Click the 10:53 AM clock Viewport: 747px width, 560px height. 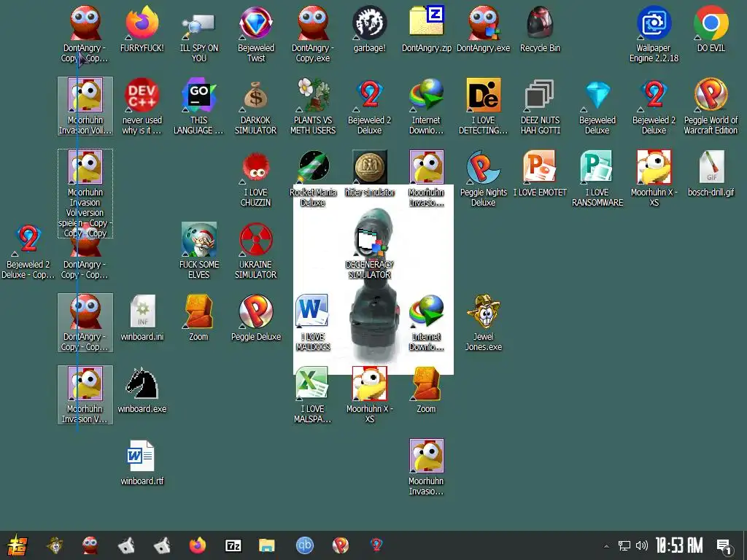click(x=679, y=545)
